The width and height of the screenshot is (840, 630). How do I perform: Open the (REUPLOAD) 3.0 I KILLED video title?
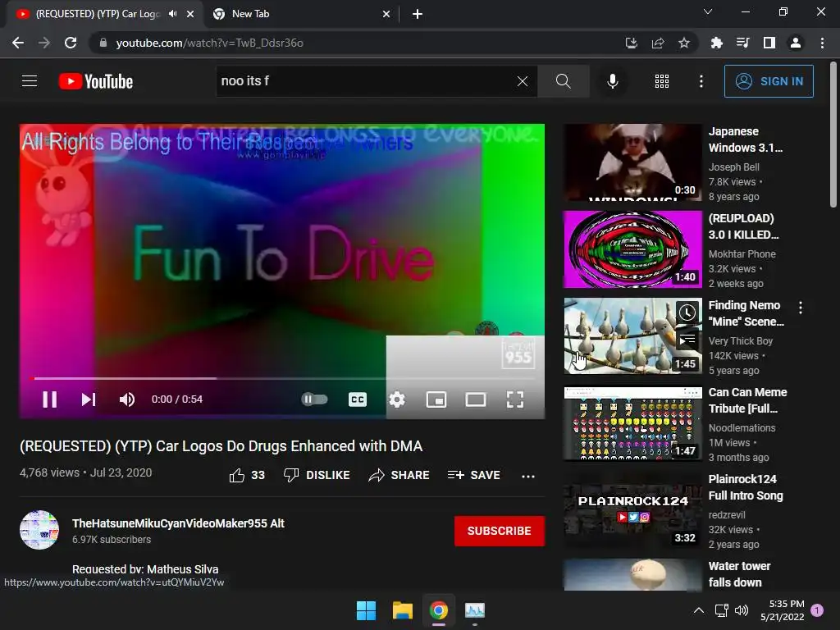coord(743,226)
